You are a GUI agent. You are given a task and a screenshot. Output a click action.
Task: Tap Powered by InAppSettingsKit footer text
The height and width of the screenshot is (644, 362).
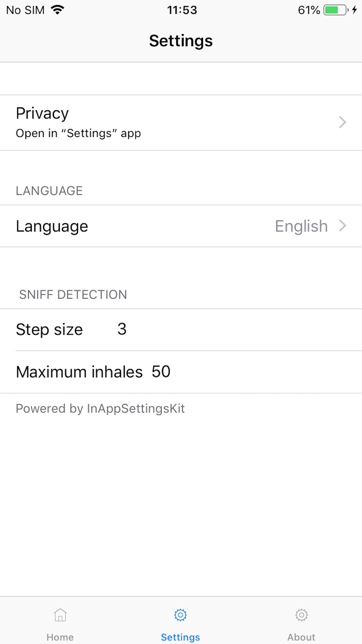(100, 409)
